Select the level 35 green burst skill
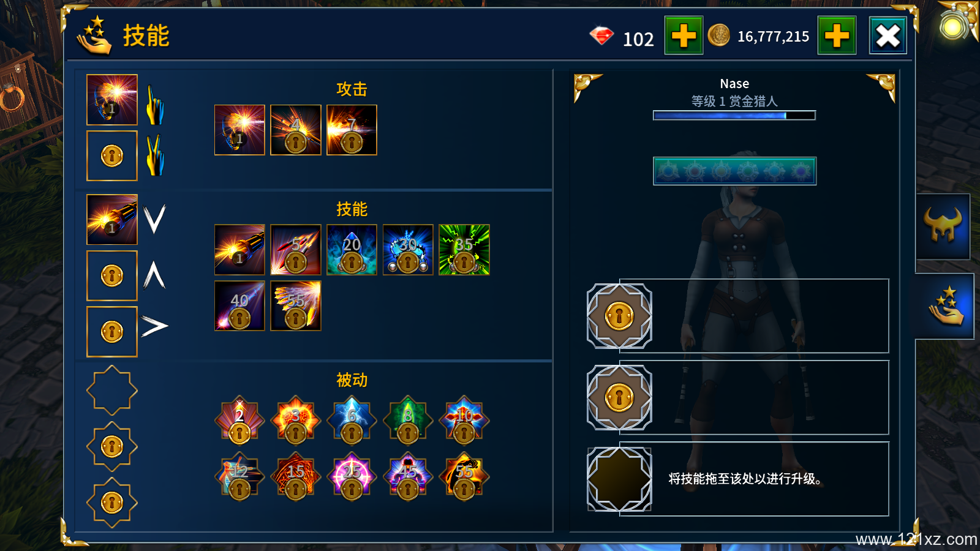Image resolution: width=980 pixels, height=551 pixels. point(464,250)
